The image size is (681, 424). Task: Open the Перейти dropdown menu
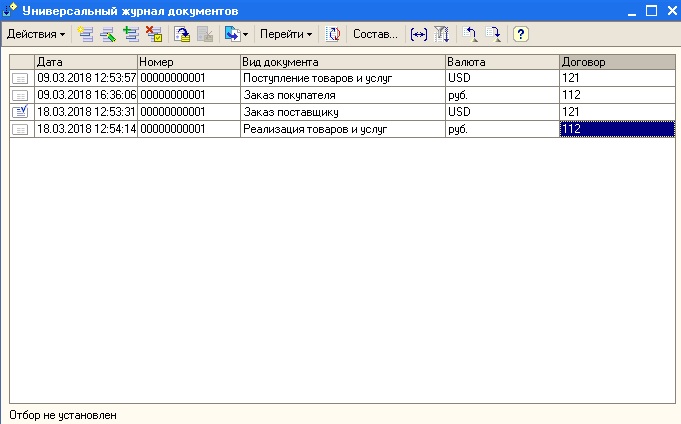coord(286,34)
